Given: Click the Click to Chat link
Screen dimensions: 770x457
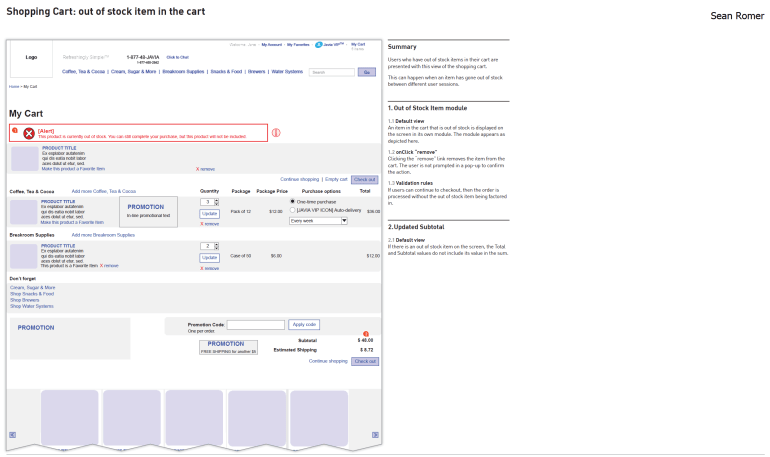Looking at the screenshot, I should [x=177, y=57].
